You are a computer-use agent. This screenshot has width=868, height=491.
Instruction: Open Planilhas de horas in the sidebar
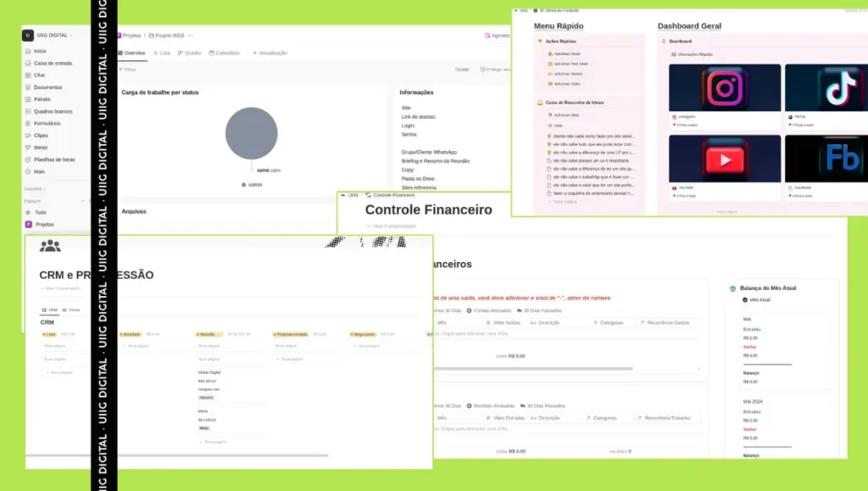tap(50, 160)
